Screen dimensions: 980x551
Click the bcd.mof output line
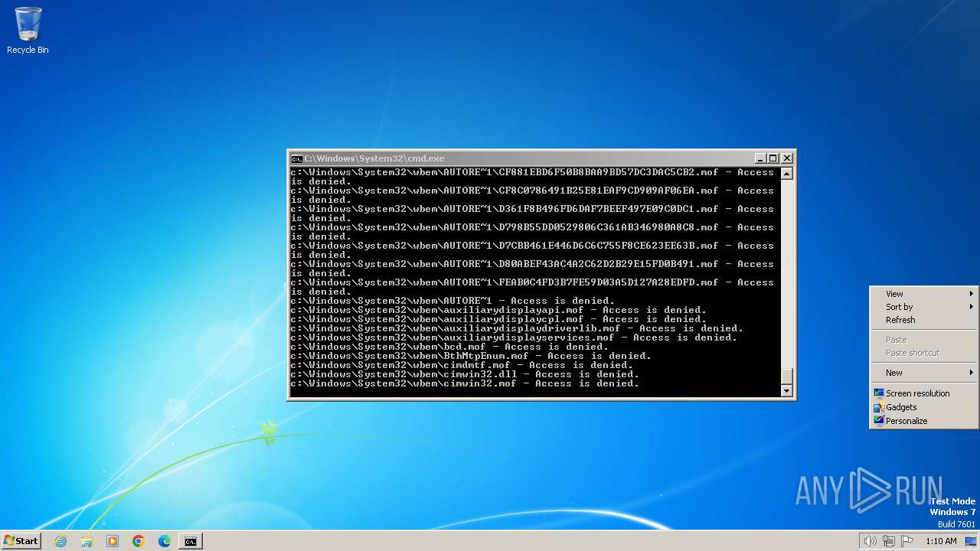449,347
